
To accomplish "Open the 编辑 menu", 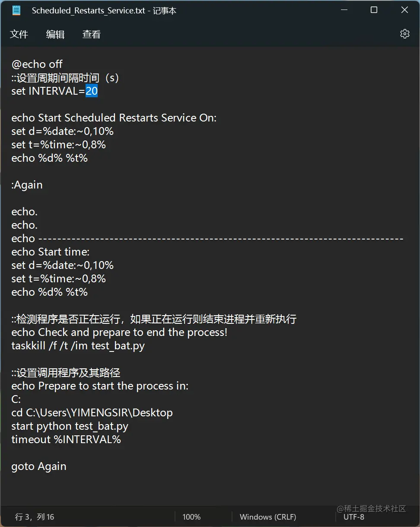I will [55, 34].
